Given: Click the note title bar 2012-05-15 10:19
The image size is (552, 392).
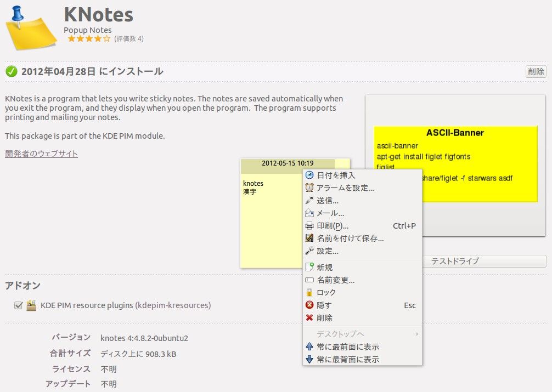Looking at the screenshot, I should tap(288, 163).
